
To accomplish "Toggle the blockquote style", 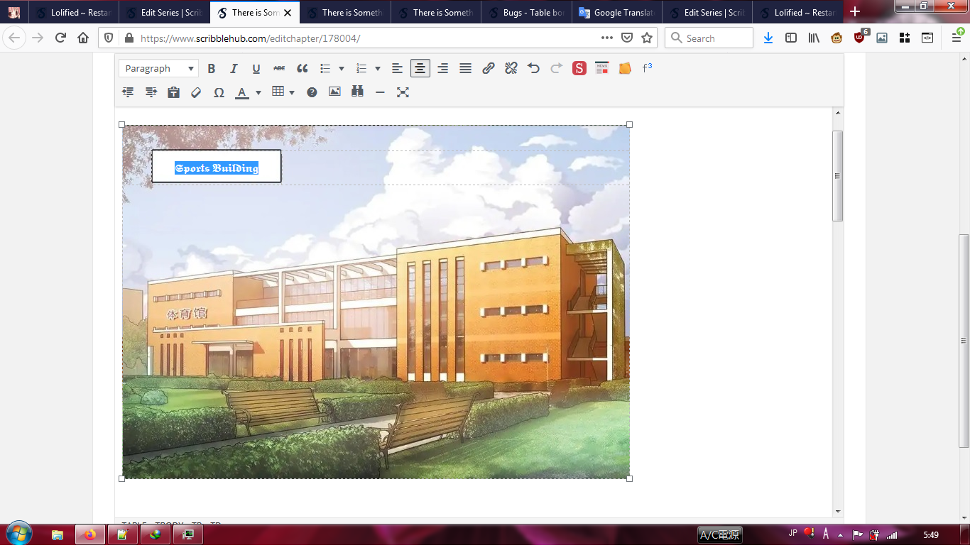I will 303,67.
